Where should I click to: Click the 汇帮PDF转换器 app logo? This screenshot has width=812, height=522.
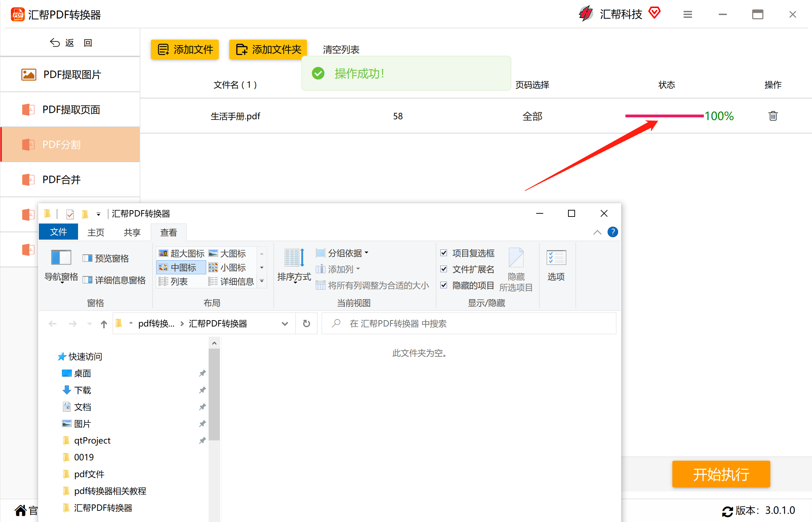coord(18,14)
